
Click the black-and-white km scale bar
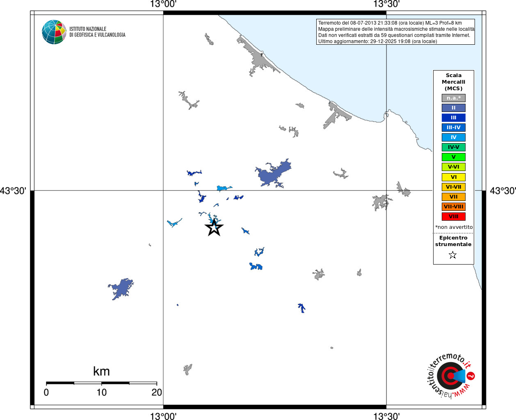(101, 383)
